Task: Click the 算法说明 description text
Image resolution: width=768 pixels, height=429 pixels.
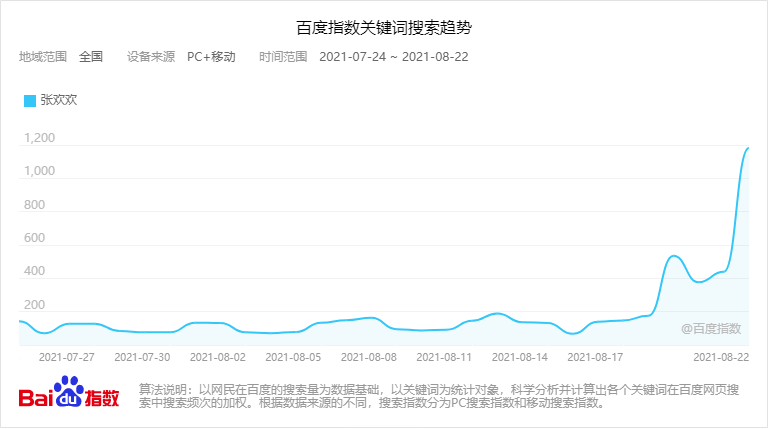Action: tap(439, 396)
